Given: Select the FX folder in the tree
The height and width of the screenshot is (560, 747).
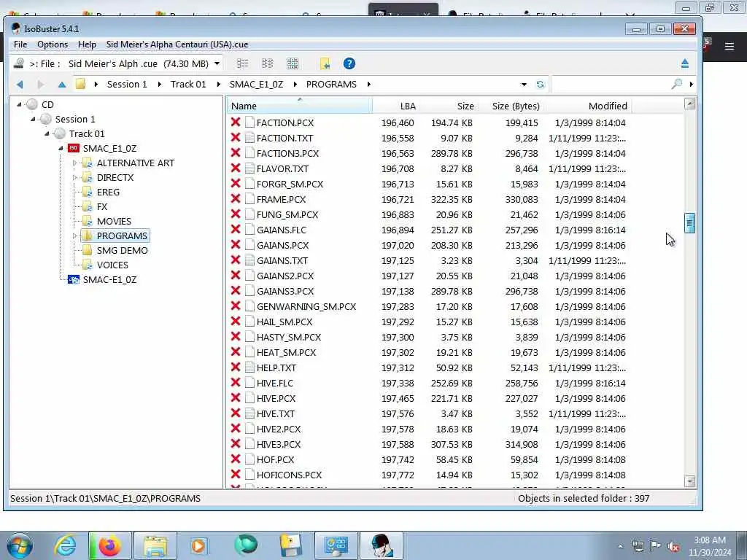Looking at the screenshot, I should [102, 206].
